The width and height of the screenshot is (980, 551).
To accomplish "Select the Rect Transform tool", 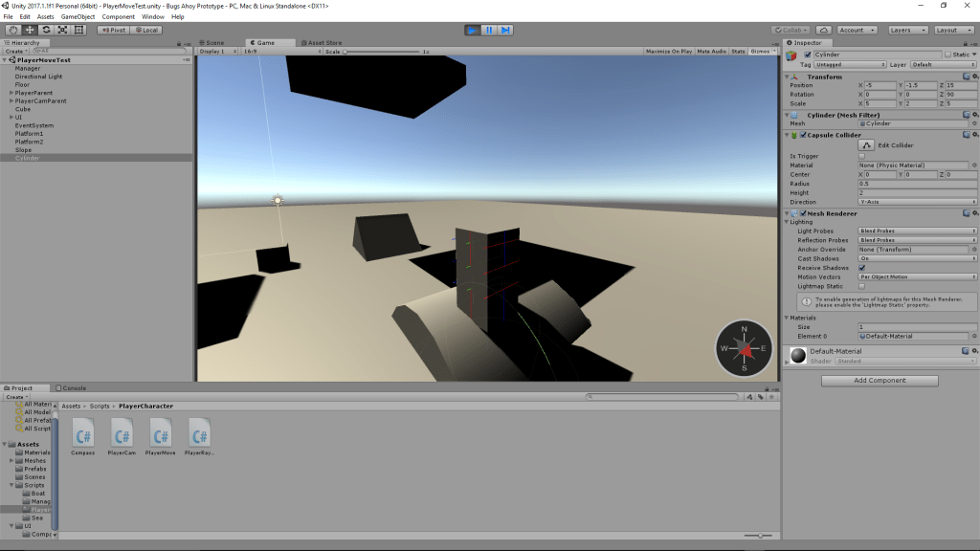I will pyautogui.click(x=78, y=30).
